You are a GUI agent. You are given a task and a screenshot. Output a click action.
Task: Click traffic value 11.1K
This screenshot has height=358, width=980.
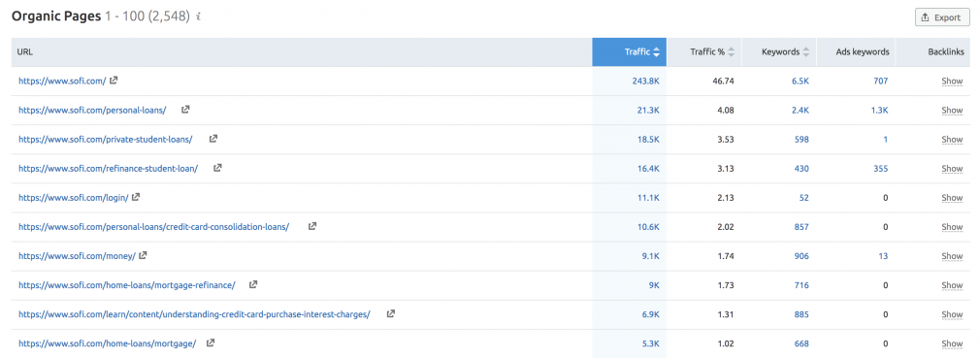point(649,198)
